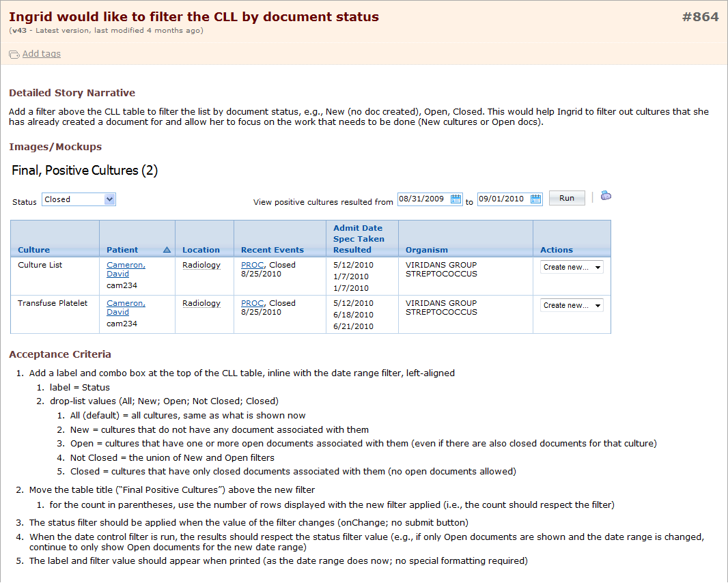Click Radiology location in Culture List row

(201, 265)
